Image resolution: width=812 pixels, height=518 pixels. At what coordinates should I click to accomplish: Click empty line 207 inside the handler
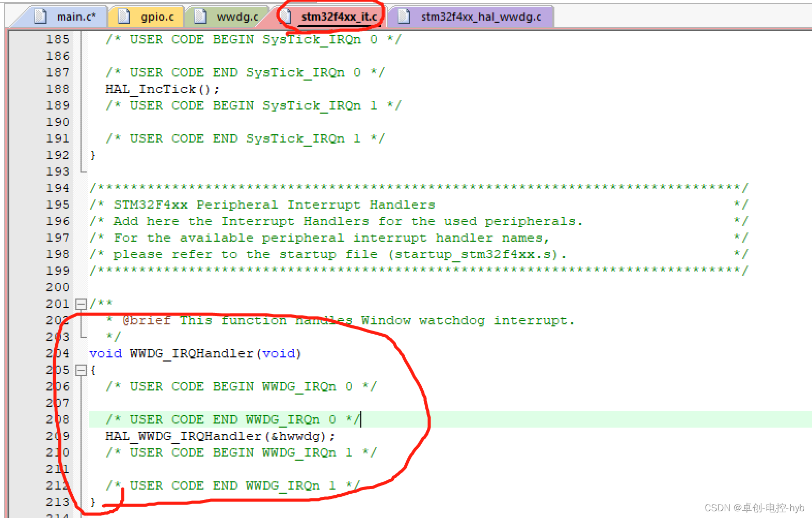point(450,403)
